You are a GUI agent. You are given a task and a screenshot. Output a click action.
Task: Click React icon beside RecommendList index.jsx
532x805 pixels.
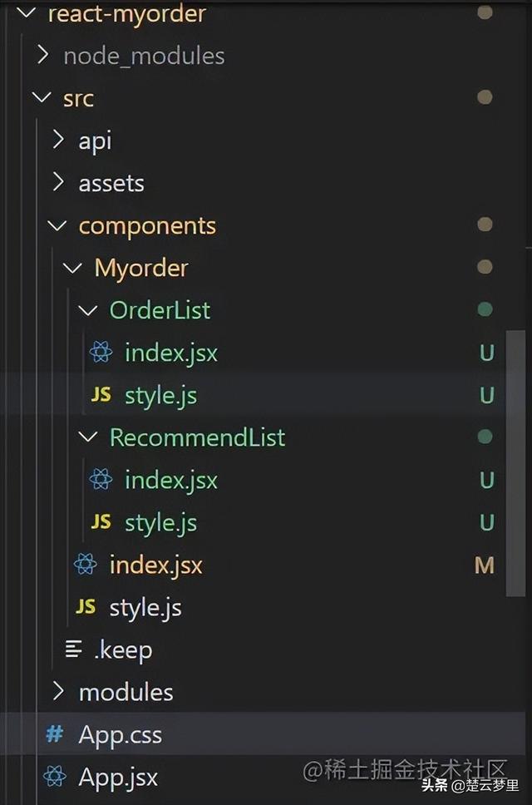click(101, 480)
